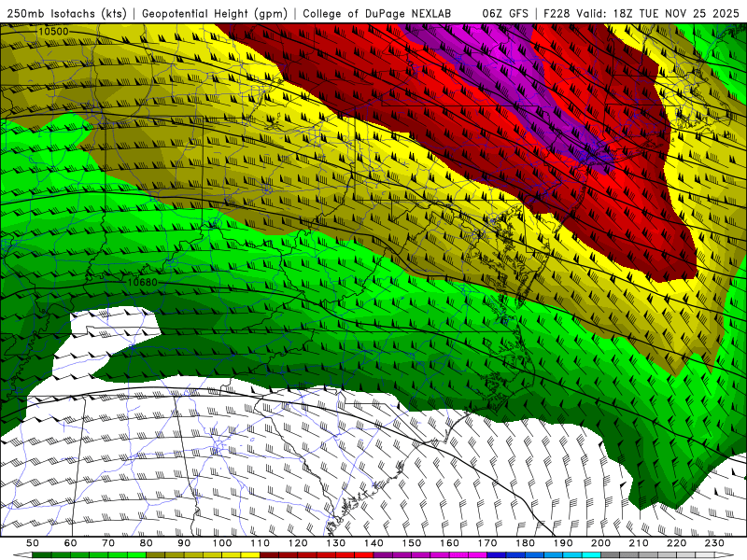Click the 70 label on the color scale
Screen dimensions: 747x560
108,543
